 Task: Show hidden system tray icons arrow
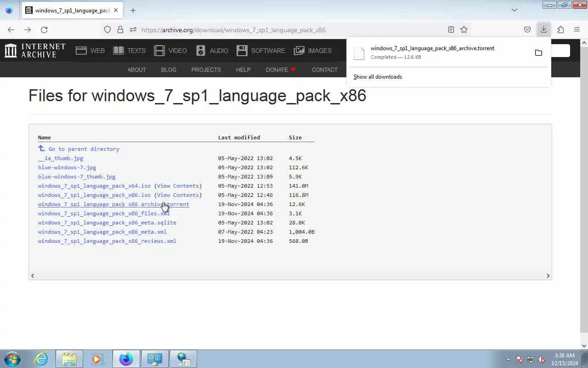508,359
